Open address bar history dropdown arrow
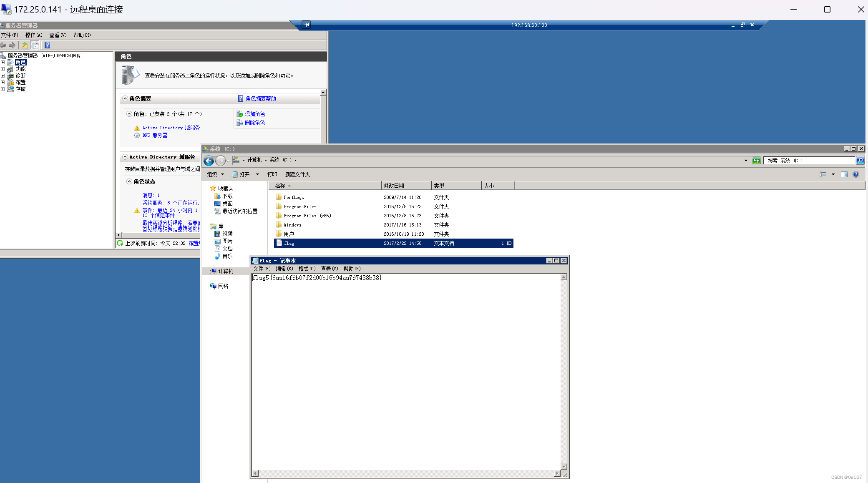Viewport: 868px width, 483px height. [x=746, y=161]
